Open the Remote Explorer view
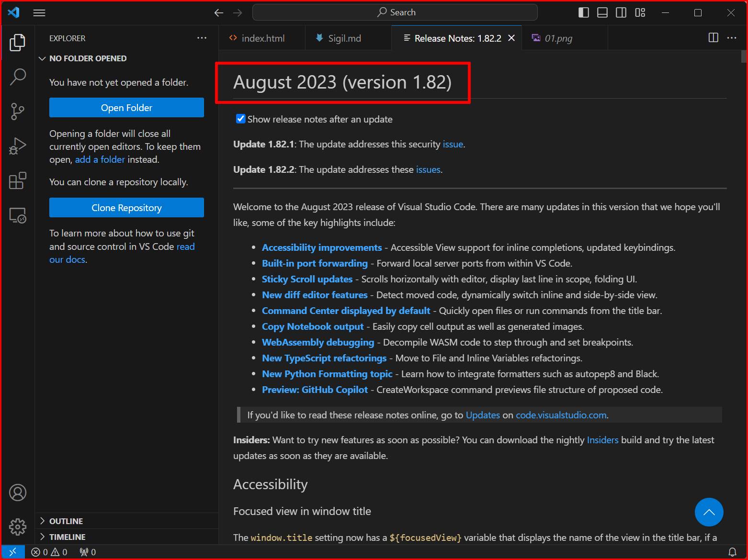748x560 pixels. (x=18, y=215)
